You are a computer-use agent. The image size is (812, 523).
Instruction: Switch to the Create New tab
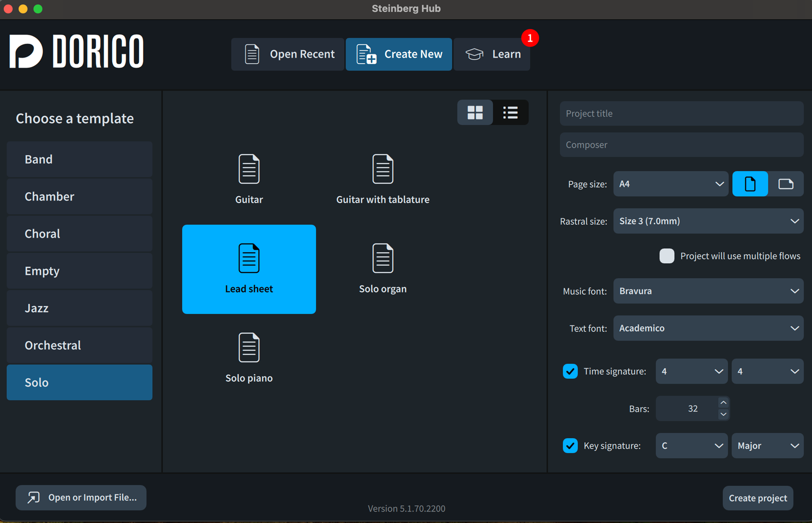(x=399, y=54)
